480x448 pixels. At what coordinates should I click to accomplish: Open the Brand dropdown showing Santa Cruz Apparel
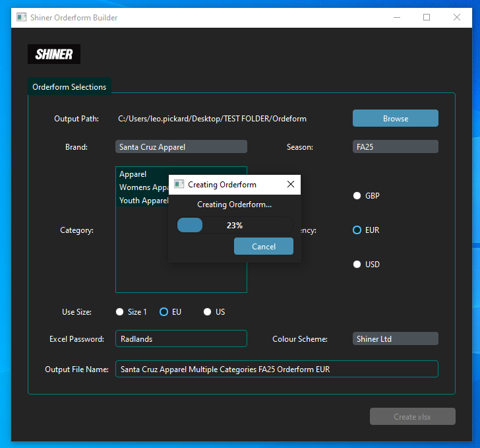click(x=181, y=147)
